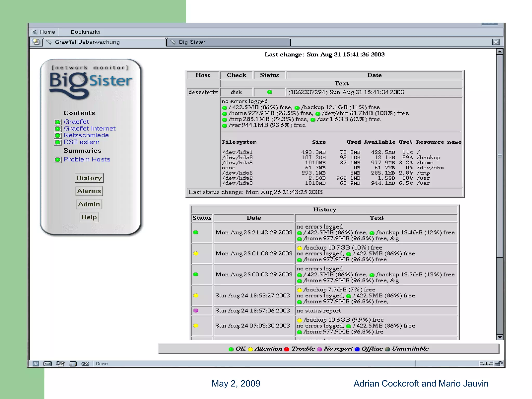Click the green dot beside /dev/shm 61.7MB free

click(318, 114)
